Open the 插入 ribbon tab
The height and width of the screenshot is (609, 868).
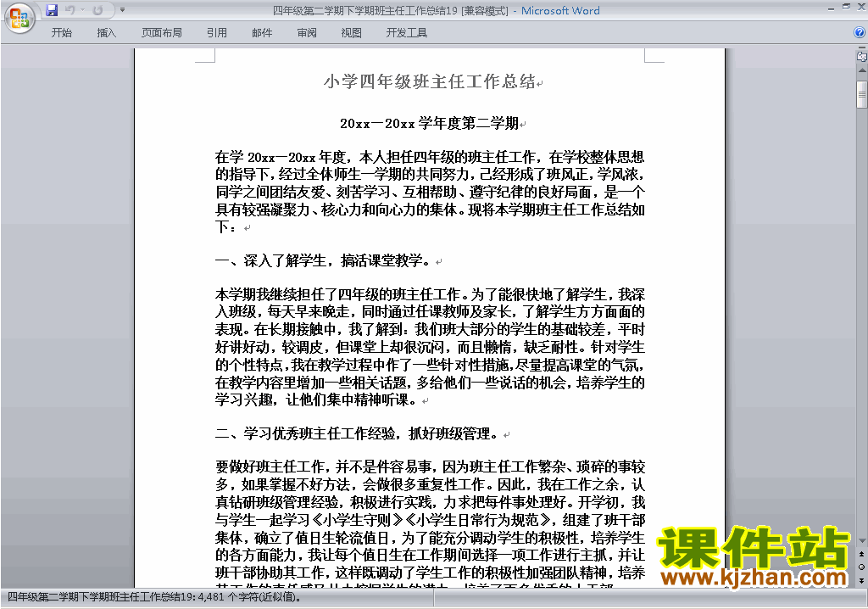click(x=106, y=33)
